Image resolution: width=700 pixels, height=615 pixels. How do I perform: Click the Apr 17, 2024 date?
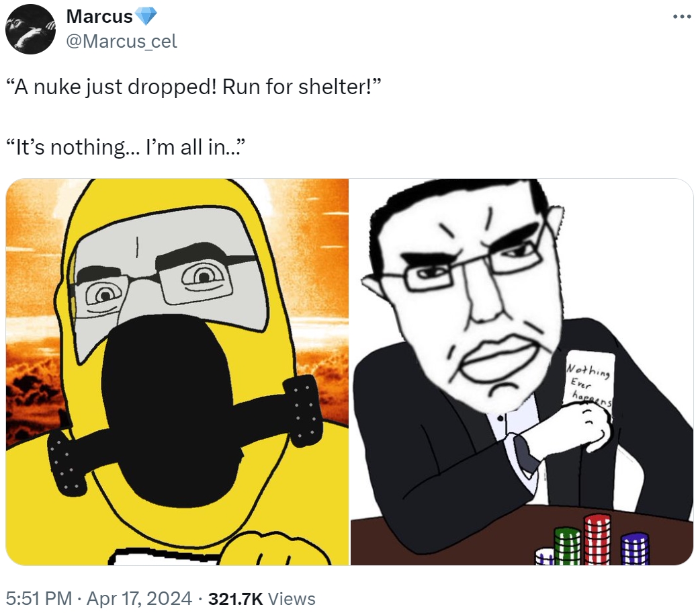[x=139, y=598]
